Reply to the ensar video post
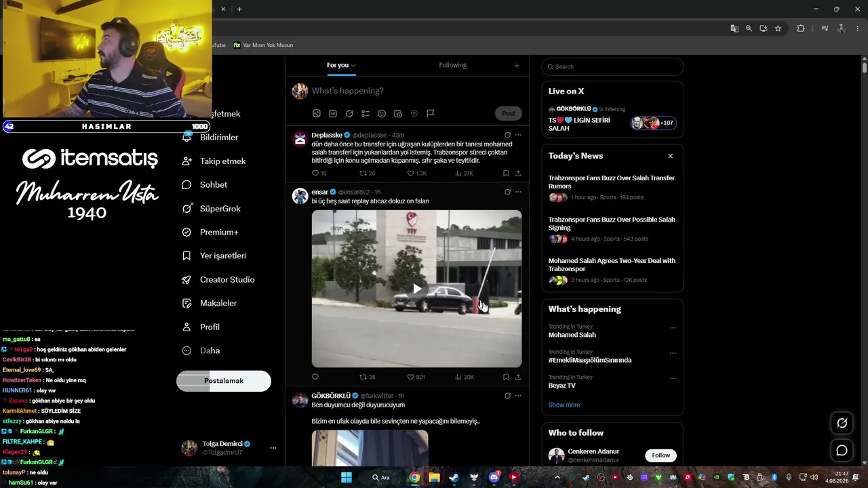 [x=315, y=377]
